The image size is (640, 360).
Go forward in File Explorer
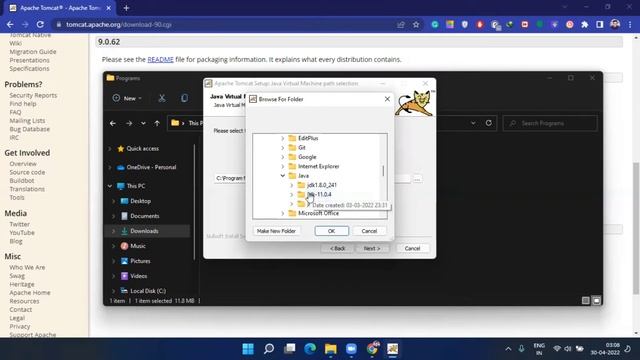(x=129, y=123)
